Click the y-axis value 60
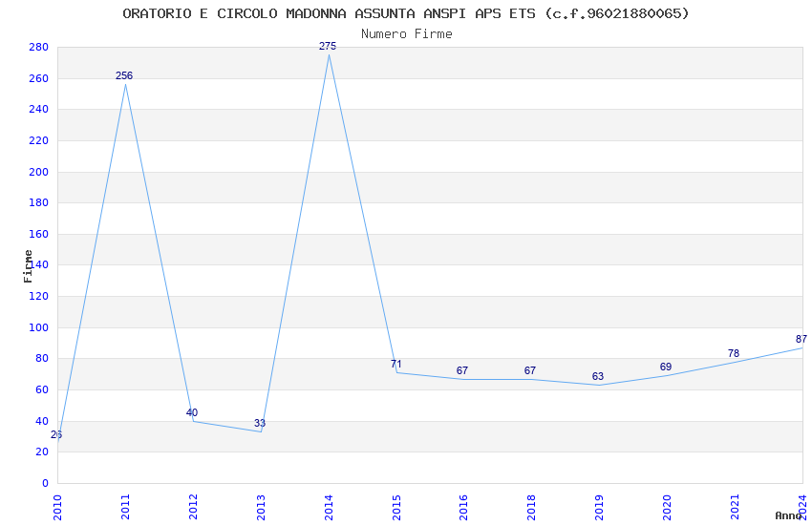 point(42,390)
